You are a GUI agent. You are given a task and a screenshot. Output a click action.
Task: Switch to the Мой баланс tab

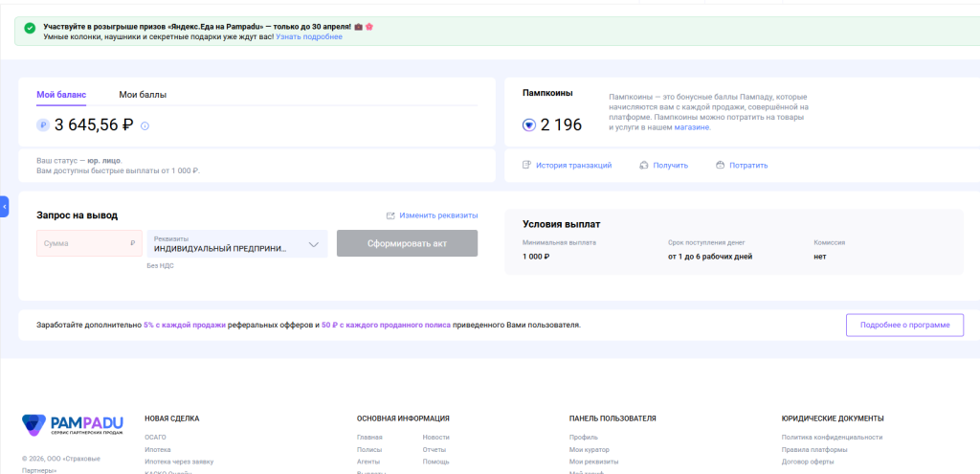[61, 95]
